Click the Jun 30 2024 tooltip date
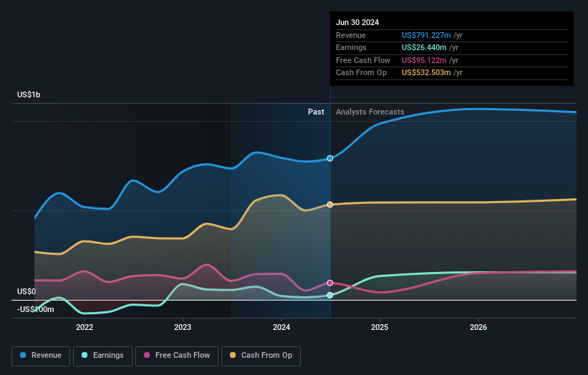The height and width of the screenshot is (375, 588). pos(357,22)
